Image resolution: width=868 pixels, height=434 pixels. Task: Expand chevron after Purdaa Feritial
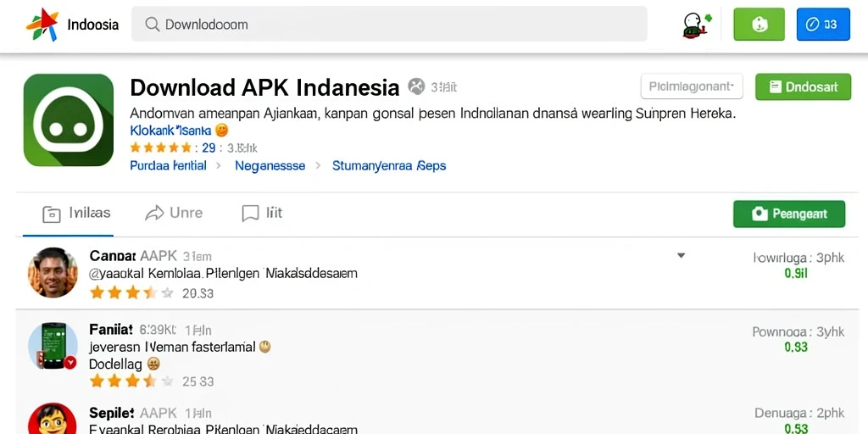[219, 165]
